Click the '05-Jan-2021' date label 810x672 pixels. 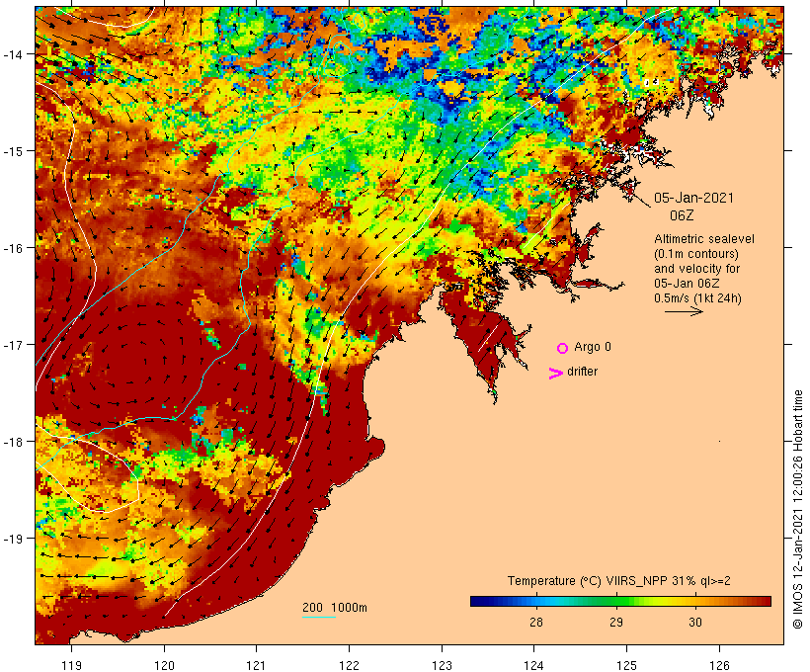[x=693, y=198]
